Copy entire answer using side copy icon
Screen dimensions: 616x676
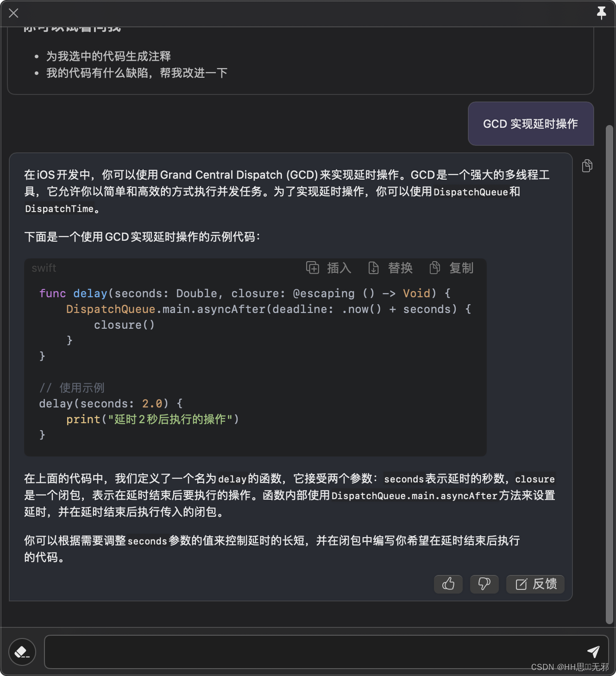tap(587, 166)
